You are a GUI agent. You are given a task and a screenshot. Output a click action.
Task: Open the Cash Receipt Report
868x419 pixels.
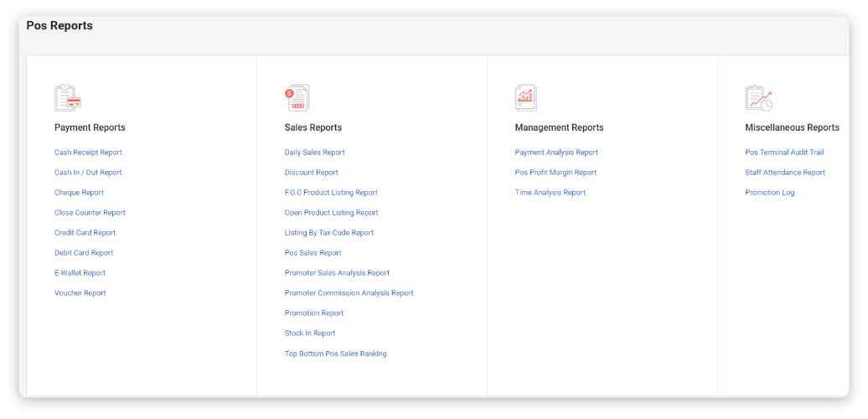coord(88,153)
